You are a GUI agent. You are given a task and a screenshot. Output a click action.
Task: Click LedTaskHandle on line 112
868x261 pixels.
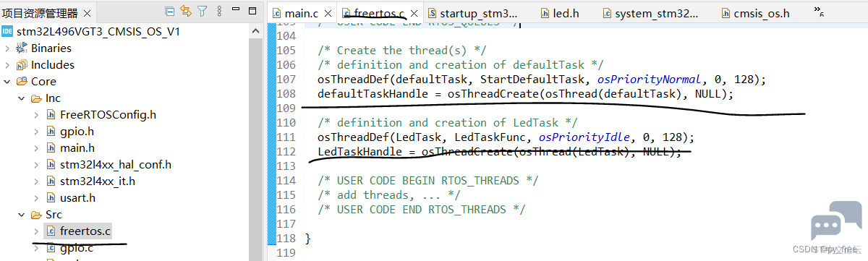[x=360, y=152]
